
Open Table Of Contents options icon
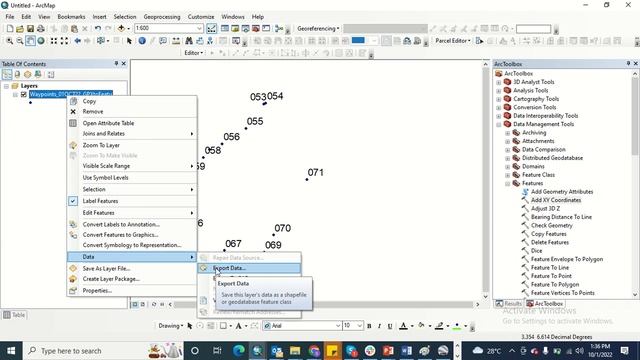click(51, 74)
